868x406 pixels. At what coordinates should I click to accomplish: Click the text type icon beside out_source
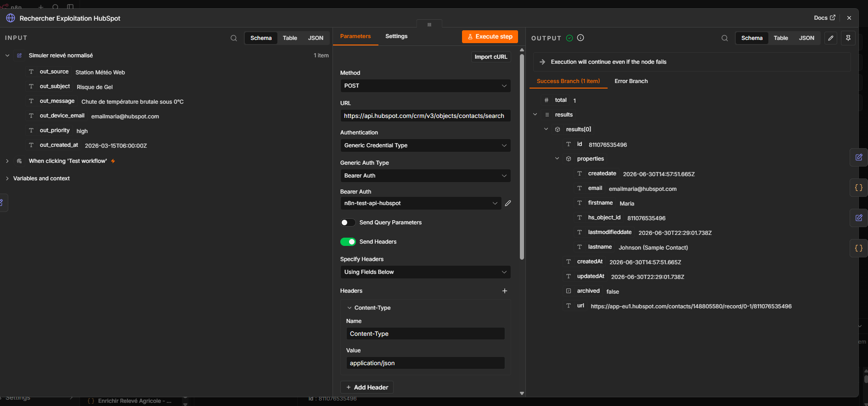pyautogui.click(x=31, y=72)
